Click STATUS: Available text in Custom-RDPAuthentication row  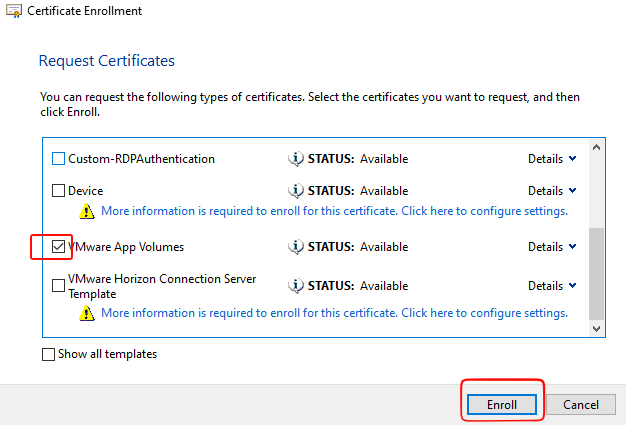pyautogui.click(x=358, y=159)
